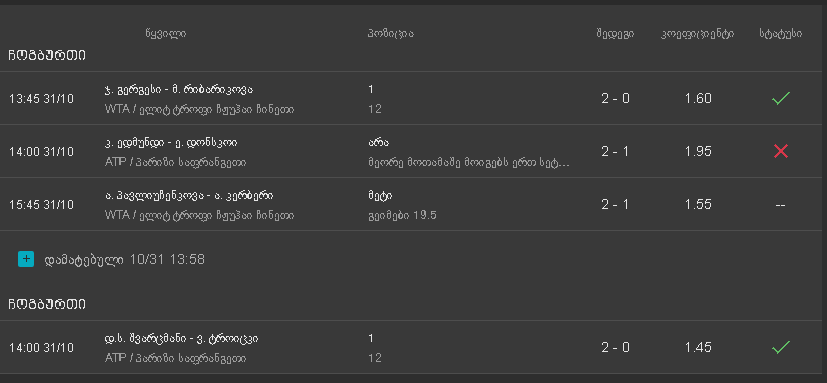
Task: Click the position column header
Action: pos(391,34)
